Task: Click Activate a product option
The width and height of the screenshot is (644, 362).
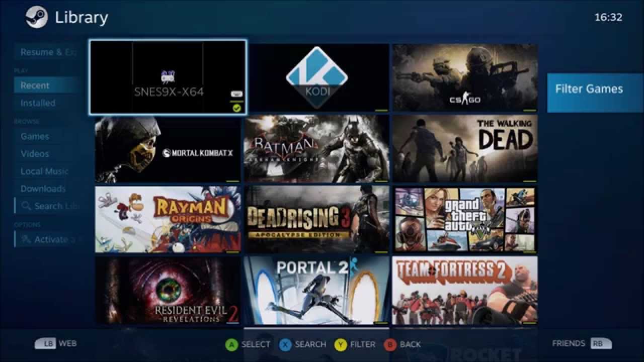Action: point(48,240)
